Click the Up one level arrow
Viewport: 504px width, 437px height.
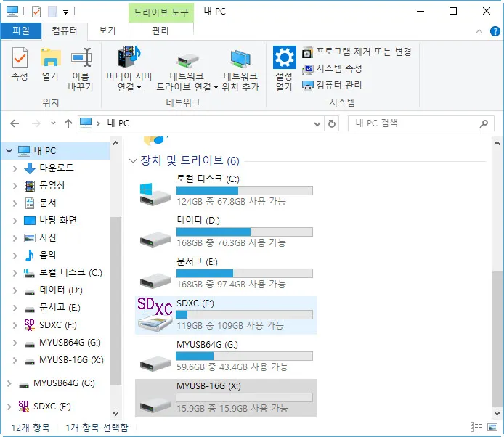(x=68, y=123)
